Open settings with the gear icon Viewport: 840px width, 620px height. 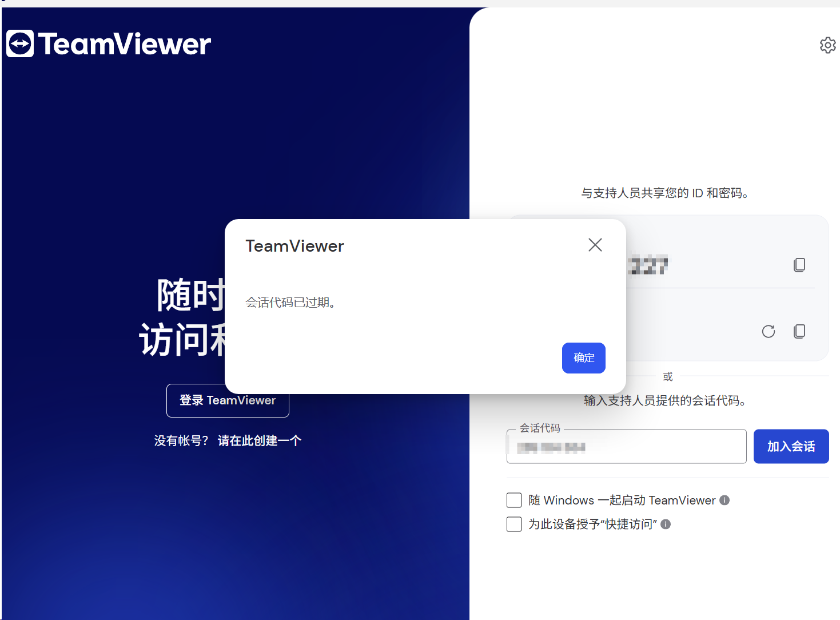pyautogui.click(x=827, y=45)
